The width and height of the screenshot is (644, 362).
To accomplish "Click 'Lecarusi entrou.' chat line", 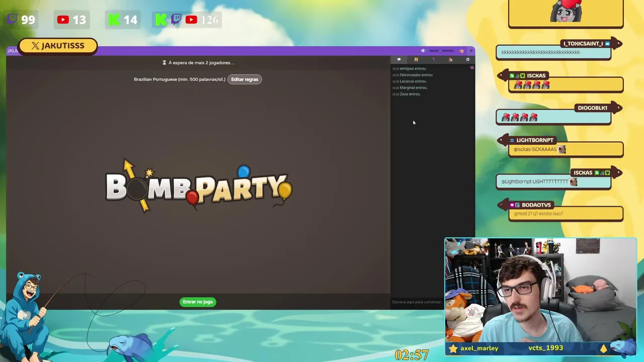I will tap(413, 81).
